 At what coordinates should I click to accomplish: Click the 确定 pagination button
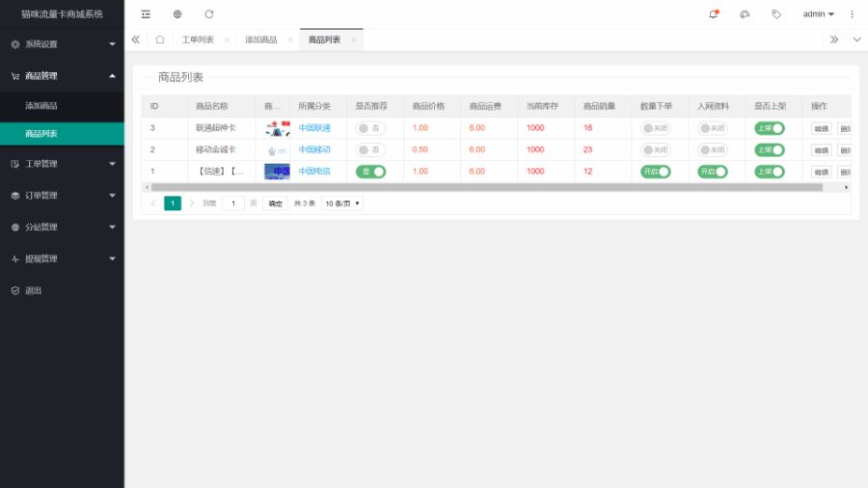[275, 203]
